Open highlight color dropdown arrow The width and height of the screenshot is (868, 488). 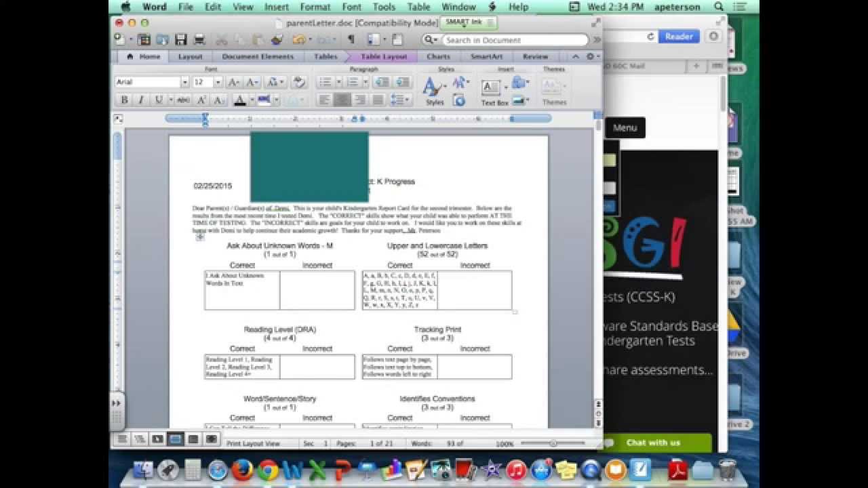click(x=276, y=100)
